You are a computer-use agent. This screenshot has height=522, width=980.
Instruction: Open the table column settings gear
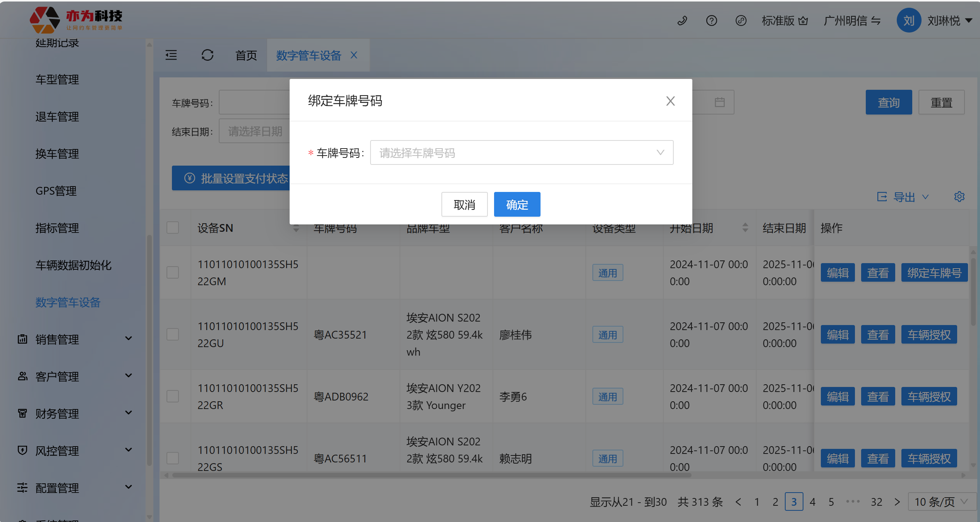(x=959, y=197)
